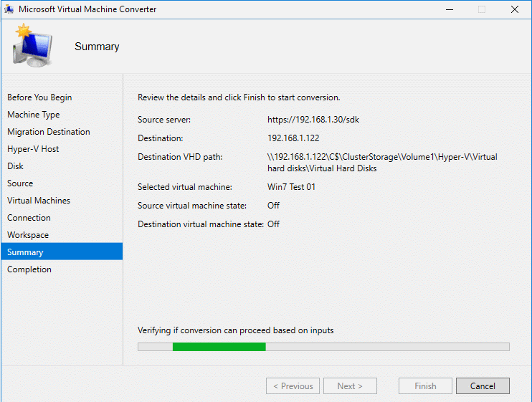Click the Previous button
The height and width of the screenshot is (402, 532).
click(293, 386)
